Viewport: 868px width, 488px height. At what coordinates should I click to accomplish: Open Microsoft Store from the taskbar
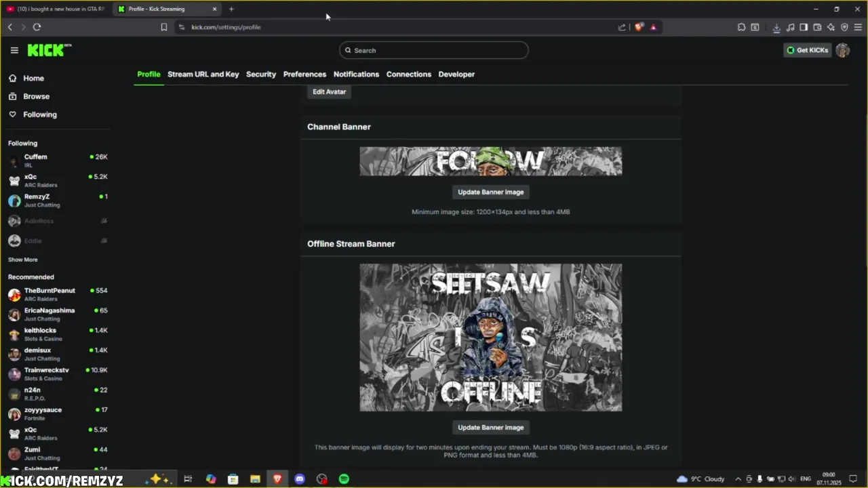233,479
